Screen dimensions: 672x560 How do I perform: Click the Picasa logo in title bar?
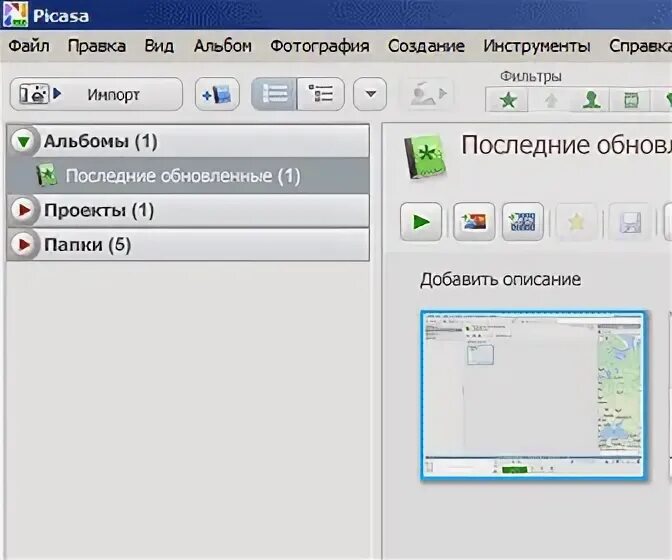pos(15,14)
